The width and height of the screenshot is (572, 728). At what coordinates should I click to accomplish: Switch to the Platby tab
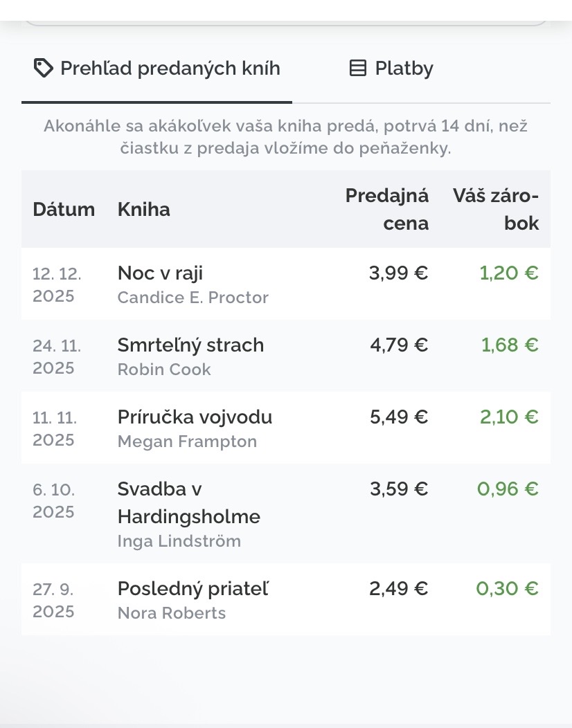coord(391,69)
